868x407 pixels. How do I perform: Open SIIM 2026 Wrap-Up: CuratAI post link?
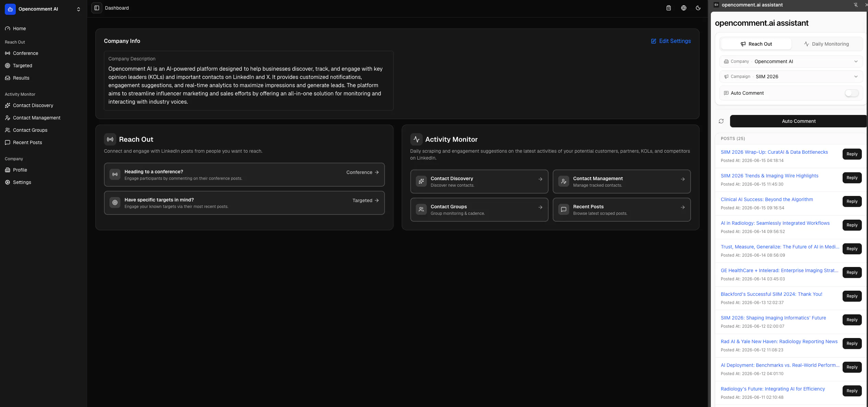tap(774, 152)
